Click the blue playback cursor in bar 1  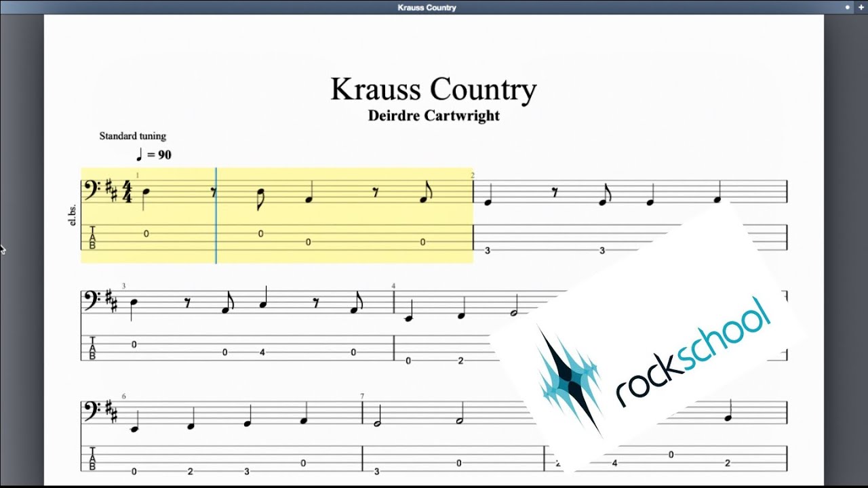point(216,216)
